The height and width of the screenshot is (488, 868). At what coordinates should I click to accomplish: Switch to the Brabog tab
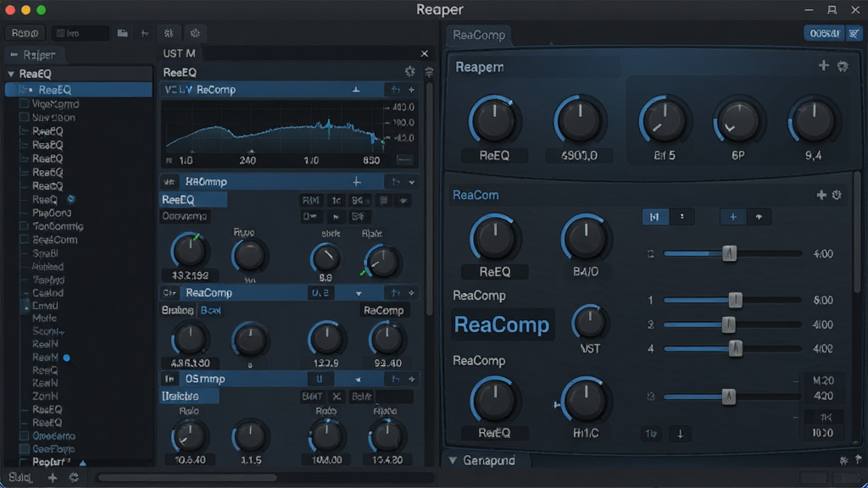click(x=177, y=310)
